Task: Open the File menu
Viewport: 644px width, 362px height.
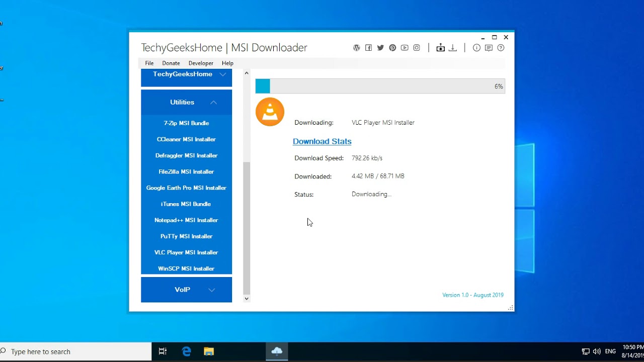Action: [x=149, y=63]
